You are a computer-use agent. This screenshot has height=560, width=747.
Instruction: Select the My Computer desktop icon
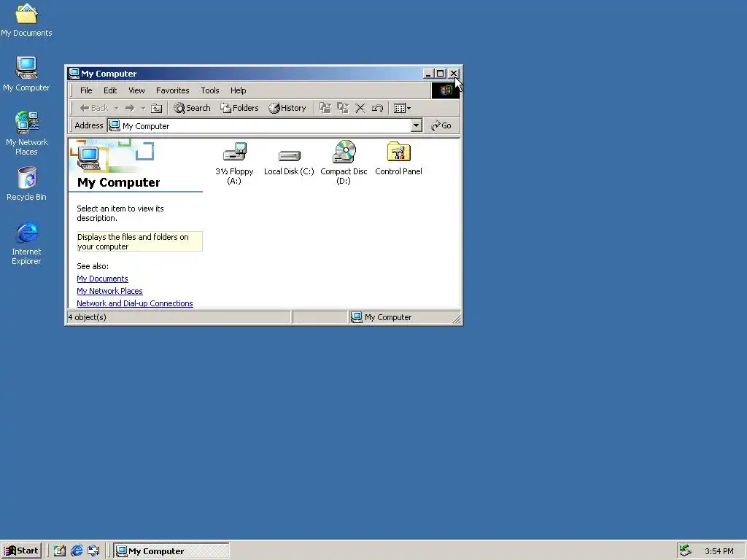point(26,74)
